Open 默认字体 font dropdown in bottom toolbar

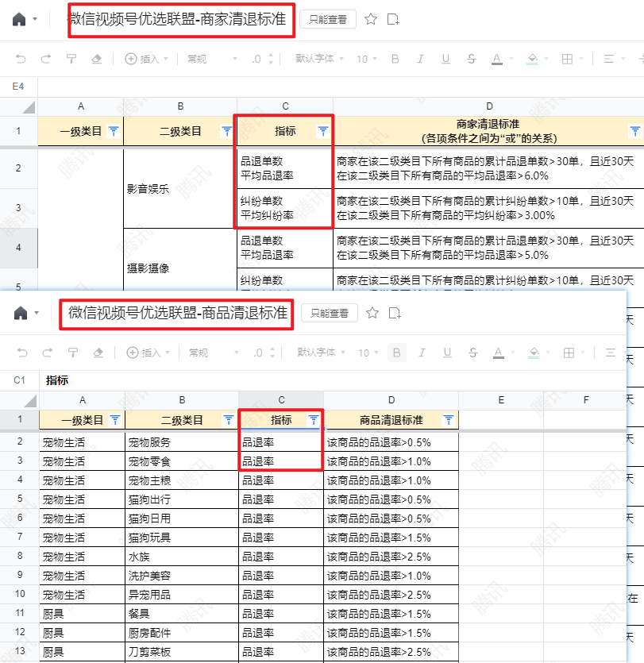(321, 353)
